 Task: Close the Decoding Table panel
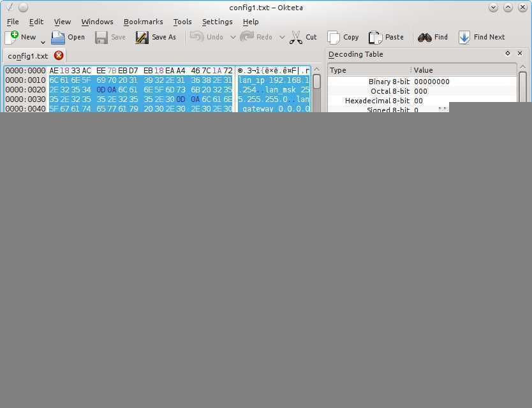(520, 54)
